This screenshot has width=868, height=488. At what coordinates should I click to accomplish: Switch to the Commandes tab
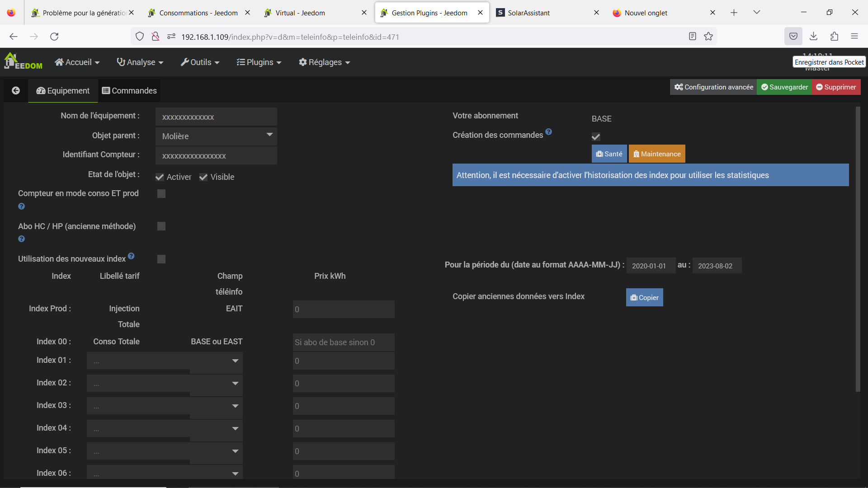coord(129,91)
